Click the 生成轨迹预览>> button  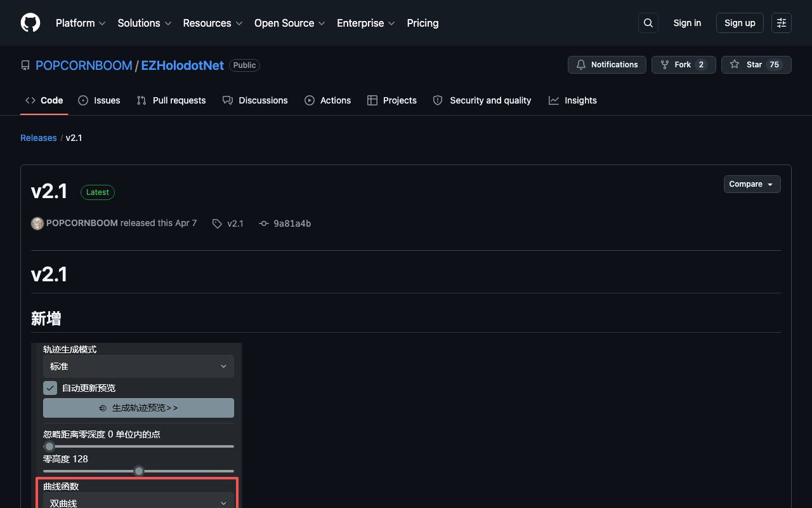tap(138, 408)
